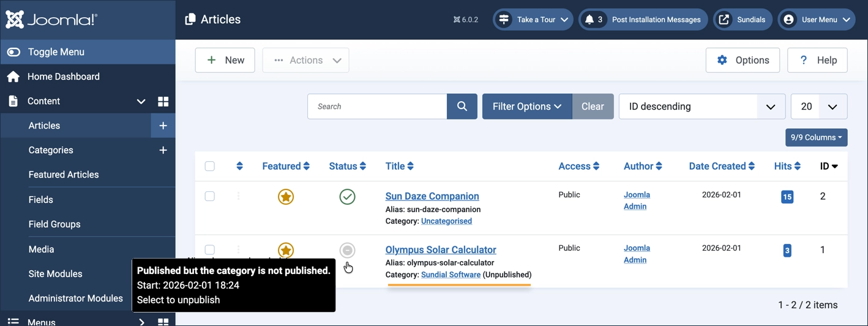Expand the Menus section
The width and height of the screenshot is (868, 326).
141,322
